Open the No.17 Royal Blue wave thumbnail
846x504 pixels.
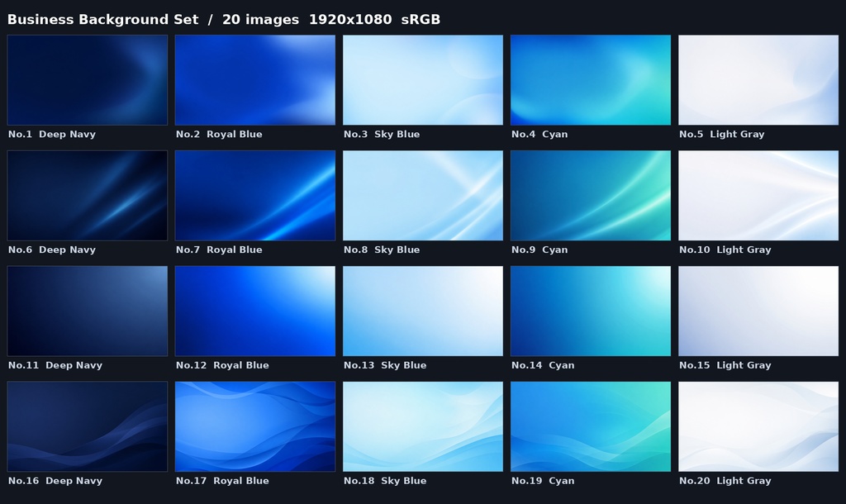255,426
